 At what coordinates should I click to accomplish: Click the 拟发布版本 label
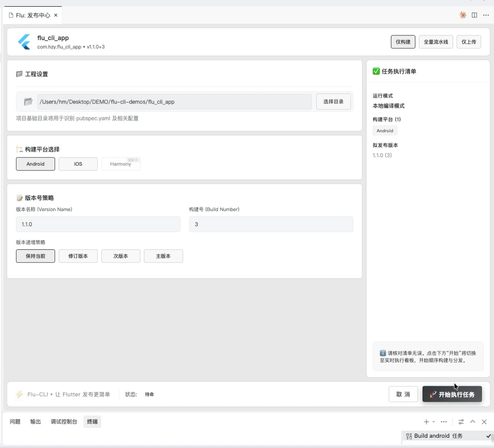[385, 145]
